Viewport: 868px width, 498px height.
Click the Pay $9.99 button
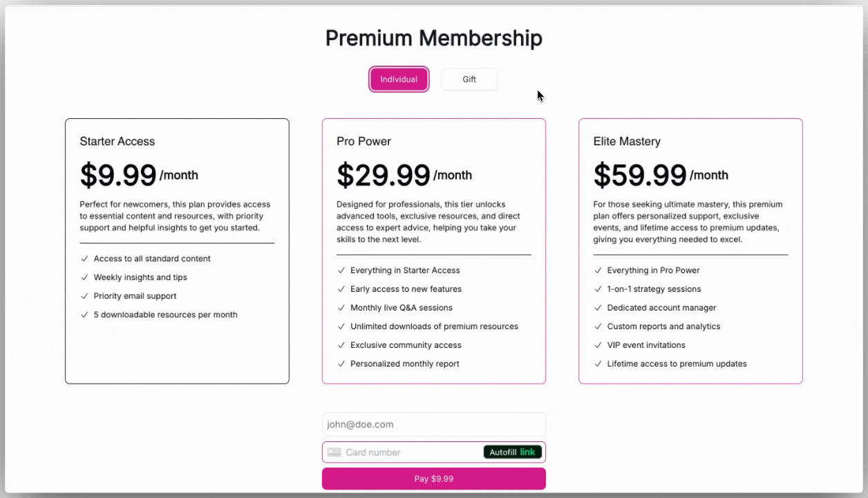click(x=433, y=479)
